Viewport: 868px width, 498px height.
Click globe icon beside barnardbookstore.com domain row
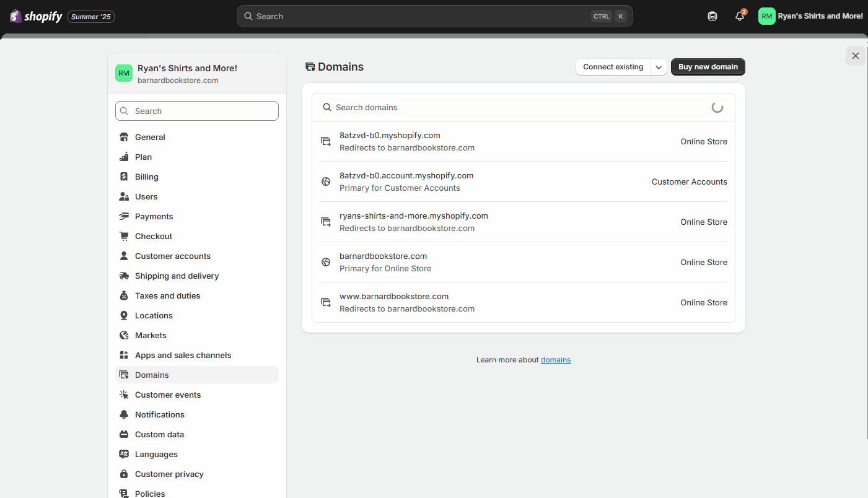pos(326,262)
